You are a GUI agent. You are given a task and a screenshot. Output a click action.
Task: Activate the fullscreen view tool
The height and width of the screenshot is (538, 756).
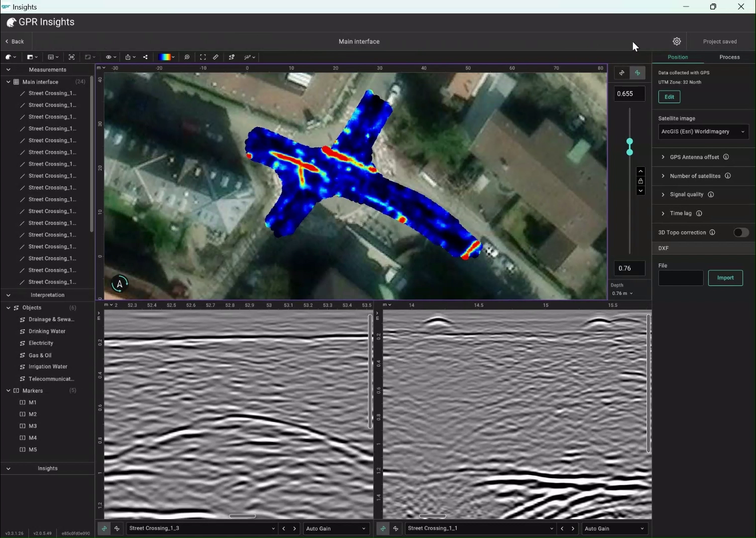coord(202,57)
